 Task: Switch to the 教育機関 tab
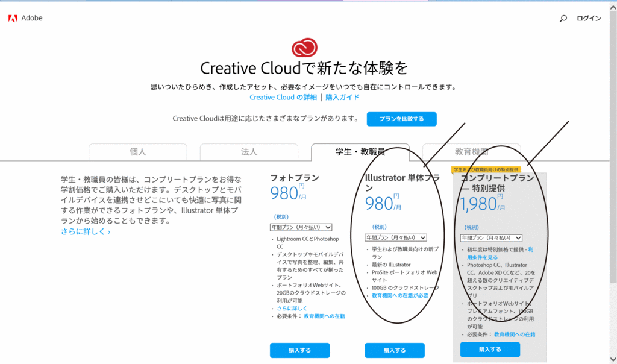click(471, 152)
